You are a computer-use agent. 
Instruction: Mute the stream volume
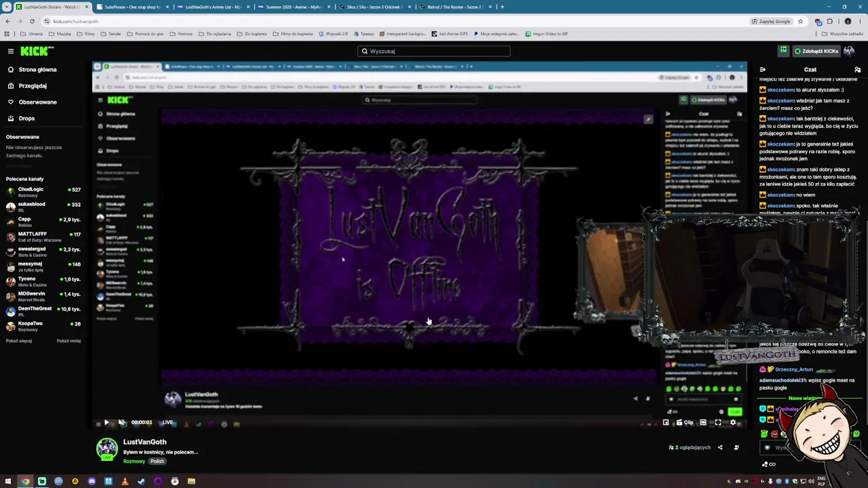tap(121, 422)
